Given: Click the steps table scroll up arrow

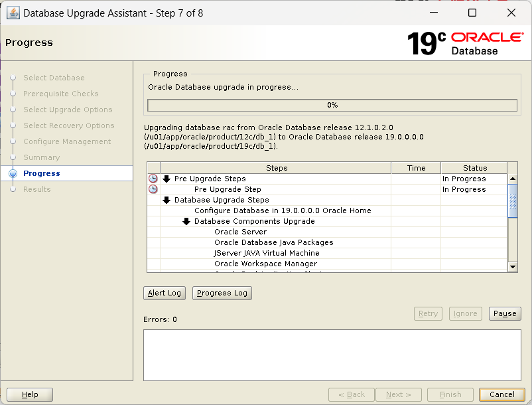Looking at the screenshot, I should click(x=513, y=179).
